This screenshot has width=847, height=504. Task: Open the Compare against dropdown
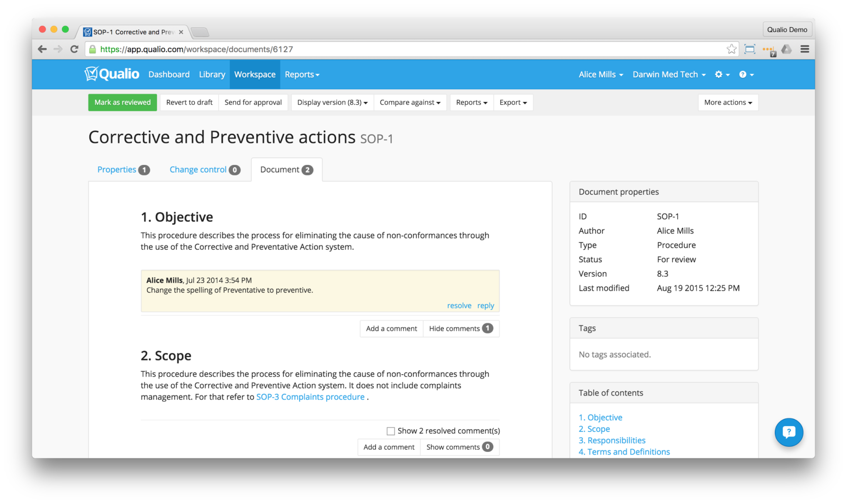410,102
